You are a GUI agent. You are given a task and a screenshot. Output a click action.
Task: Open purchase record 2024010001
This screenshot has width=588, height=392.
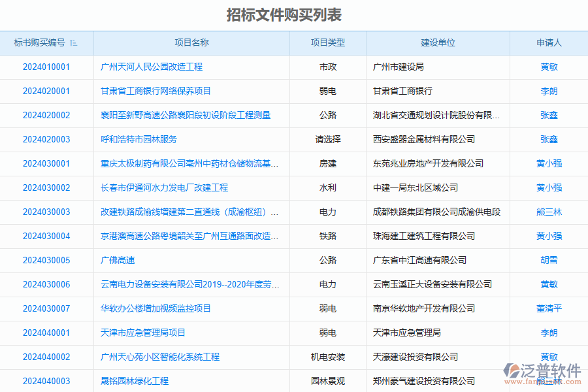[x=46, y=67]
